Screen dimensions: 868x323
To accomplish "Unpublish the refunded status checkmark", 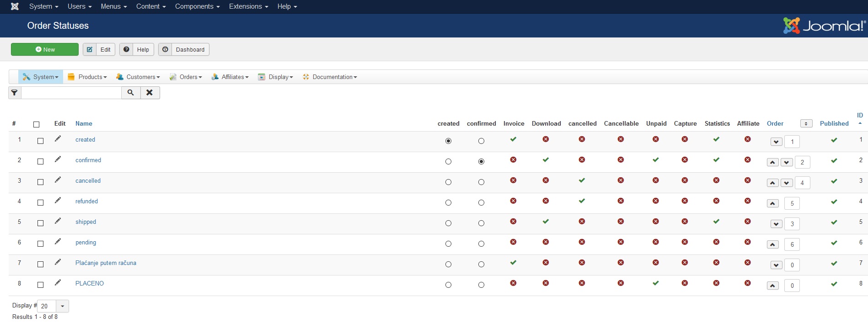I will point(834,201).
